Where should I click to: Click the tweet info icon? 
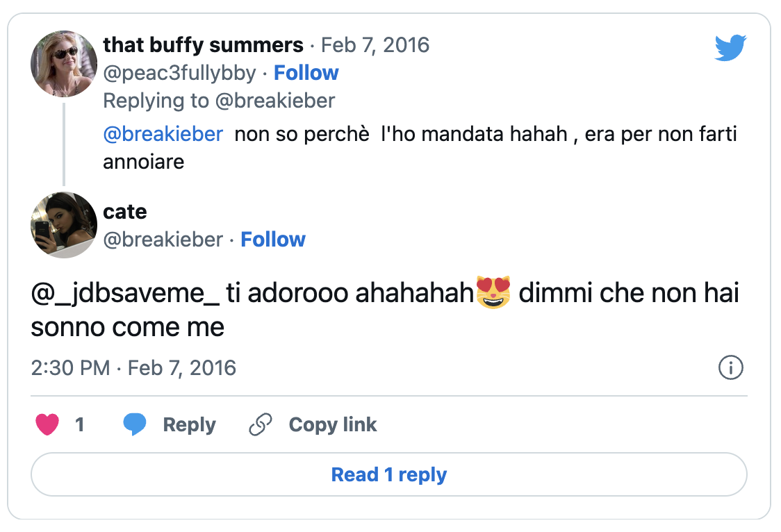click(x=730, y=367)
